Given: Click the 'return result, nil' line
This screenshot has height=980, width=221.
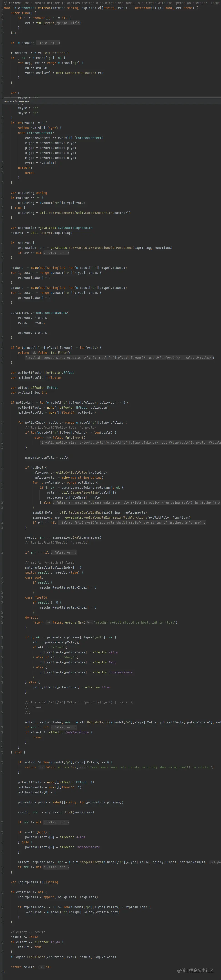Looking at the screenshot, I should pyautogui.click(x=31, y=967).
